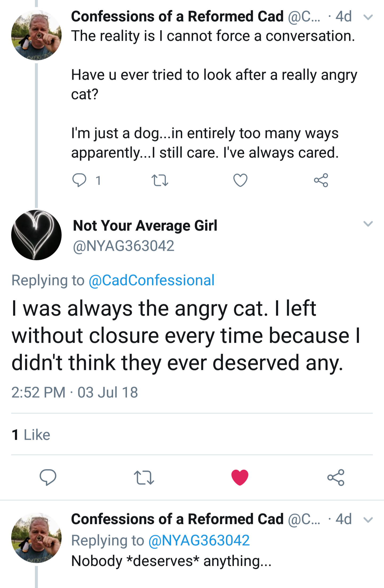Open Not Your Average Girl display name
Screen dimensions: 384x588
coord(145,225)
